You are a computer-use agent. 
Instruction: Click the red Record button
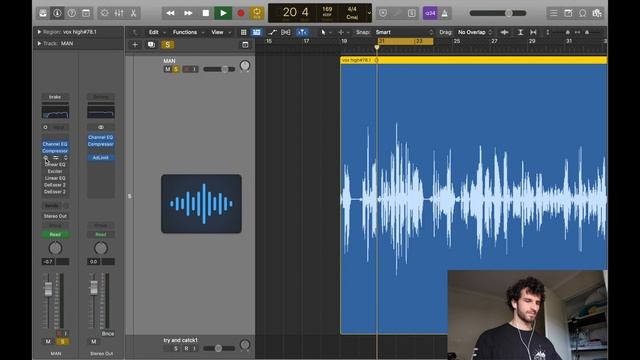(241, 13)
